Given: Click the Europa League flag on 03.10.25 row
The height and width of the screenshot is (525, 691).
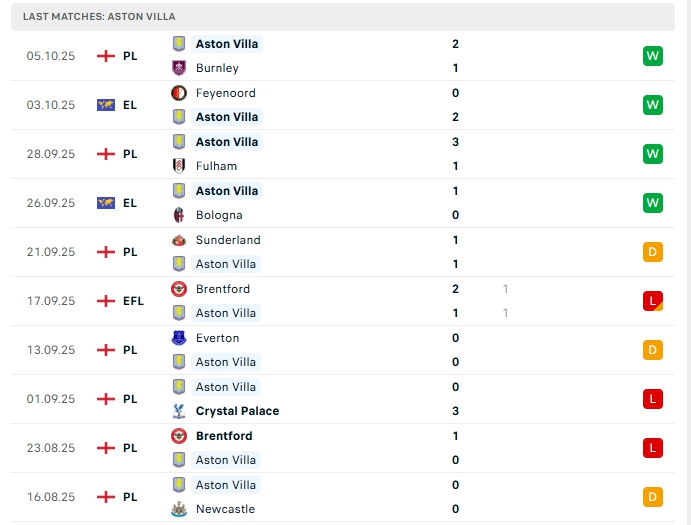Looking at the screenshot, I should [x=105, y=105].
